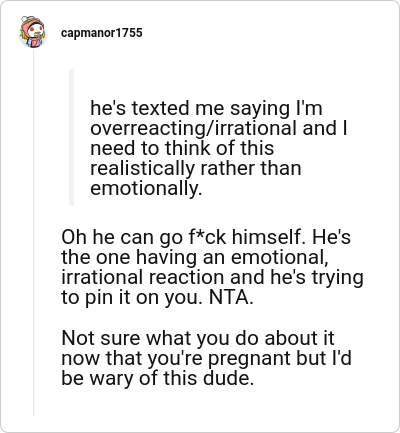Click the gray quote block bar
Image resolution: width=400 pixels, height=433 pixels.
point(71,137)
